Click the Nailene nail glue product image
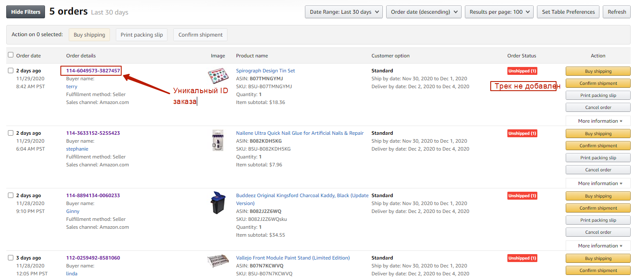The image size is (644, 277). (x=218, y=140)
